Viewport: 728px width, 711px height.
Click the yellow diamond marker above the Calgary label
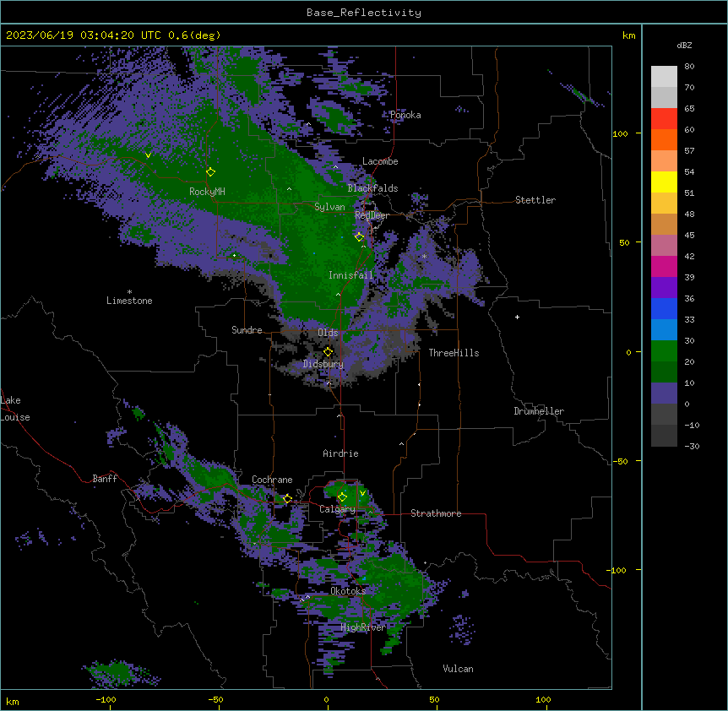click(342, 497)
